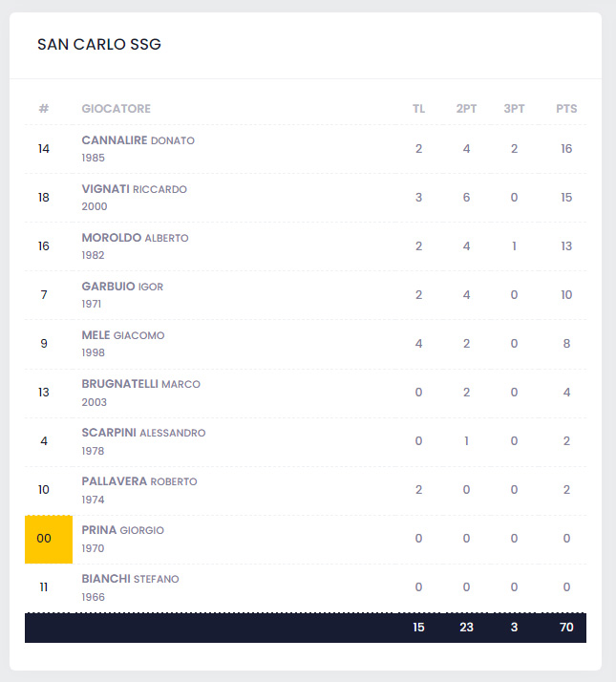Click player name Vignati Riccardo
Image resolution: width=616 pixels, height=682 pixels.
click(x=134, y=189)
